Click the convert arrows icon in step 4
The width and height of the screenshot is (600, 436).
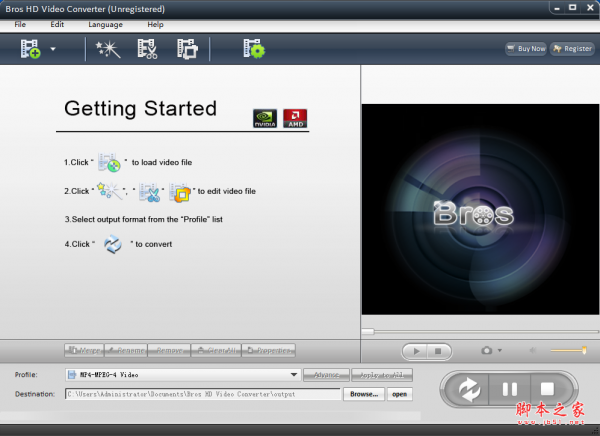(113, 244)
